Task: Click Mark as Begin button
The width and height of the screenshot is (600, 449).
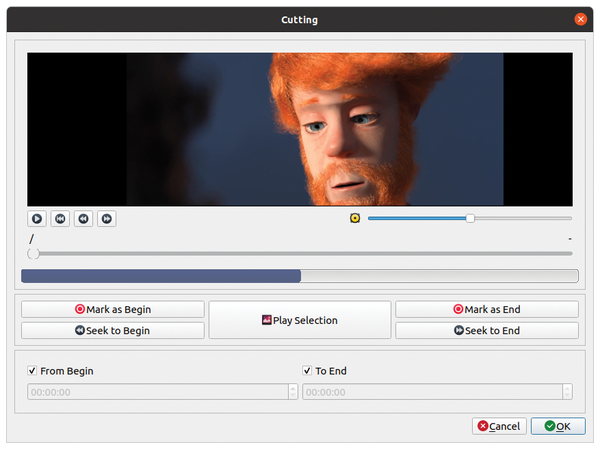Action: click(113, 309)
